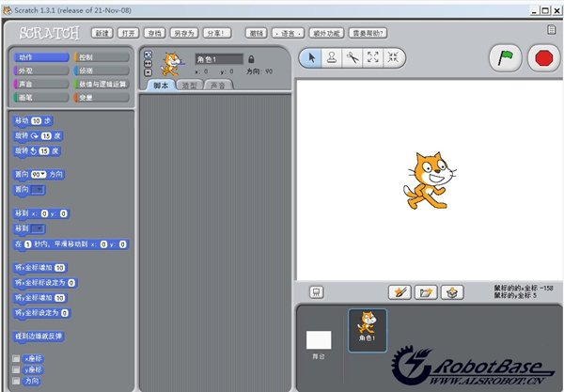Image resolution: width=564 pixels, height=392 pixels.
Task: Select the 角色1 sprite thumbnail
Action: point(368,330)
